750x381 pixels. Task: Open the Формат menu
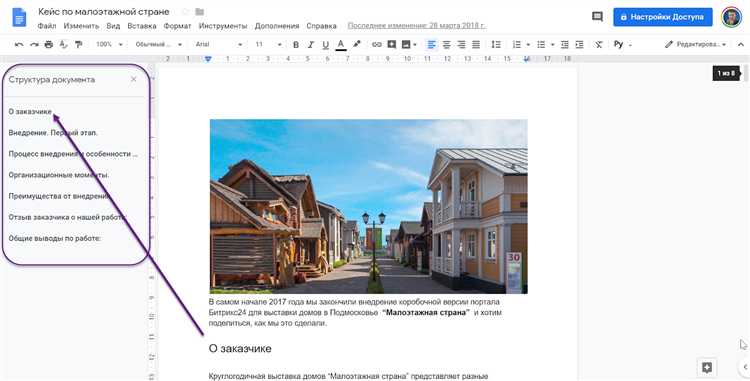point(177,26)
